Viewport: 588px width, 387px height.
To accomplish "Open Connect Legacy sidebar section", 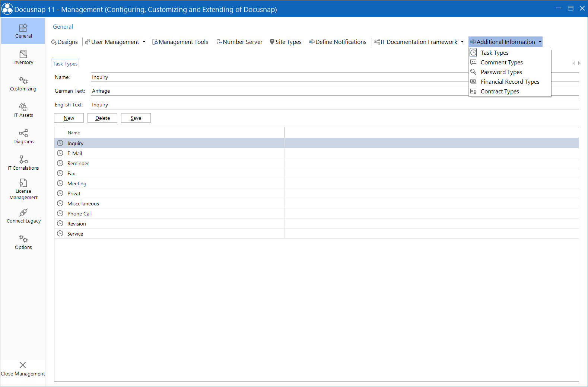I will (23, 216).
